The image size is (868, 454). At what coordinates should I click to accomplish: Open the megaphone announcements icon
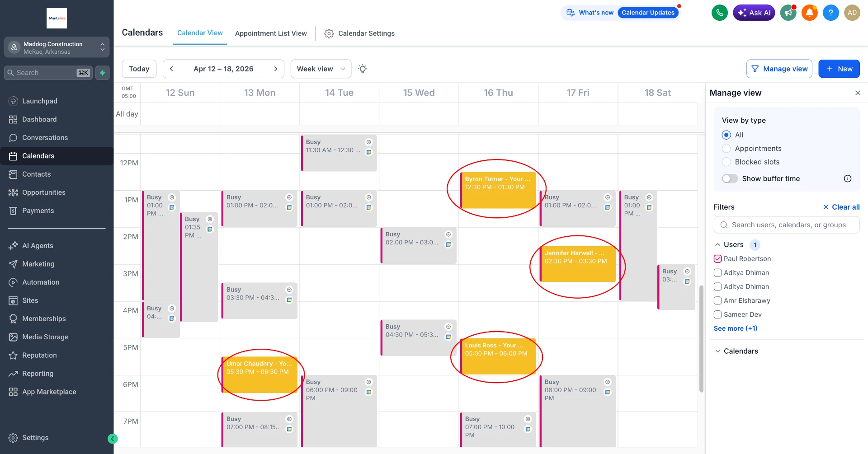pyautogui.click(x=788, y=13)
